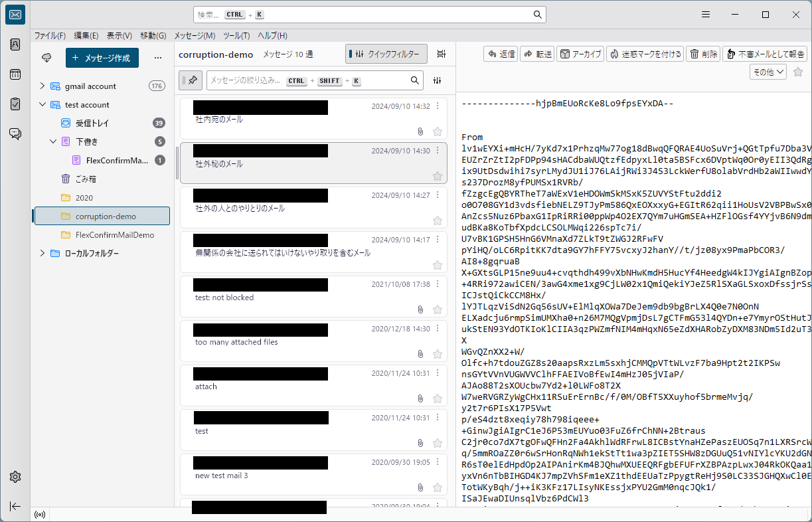
Task: Open the Mail space icon
Action: (15, 15)
